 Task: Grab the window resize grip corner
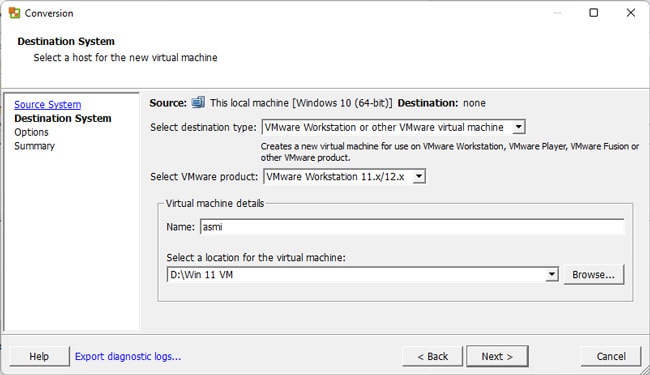(645, 370)
